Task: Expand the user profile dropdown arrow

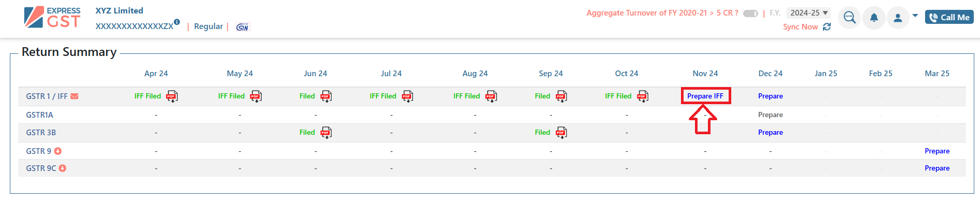Action: pyautogui.click(x=915, y=16)
